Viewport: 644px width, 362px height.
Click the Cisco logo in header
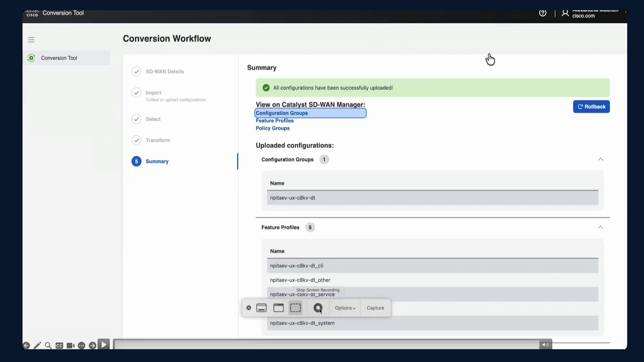tap(33, 13)
